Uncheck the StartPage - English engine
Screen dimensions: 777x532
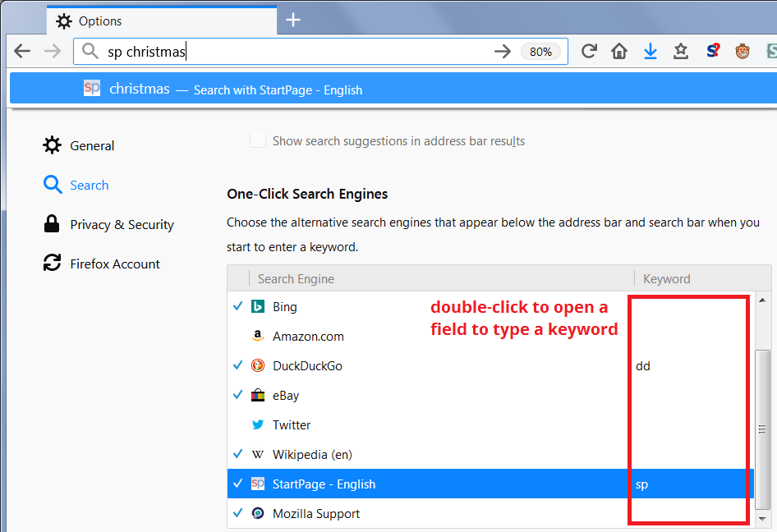point(238,484)
